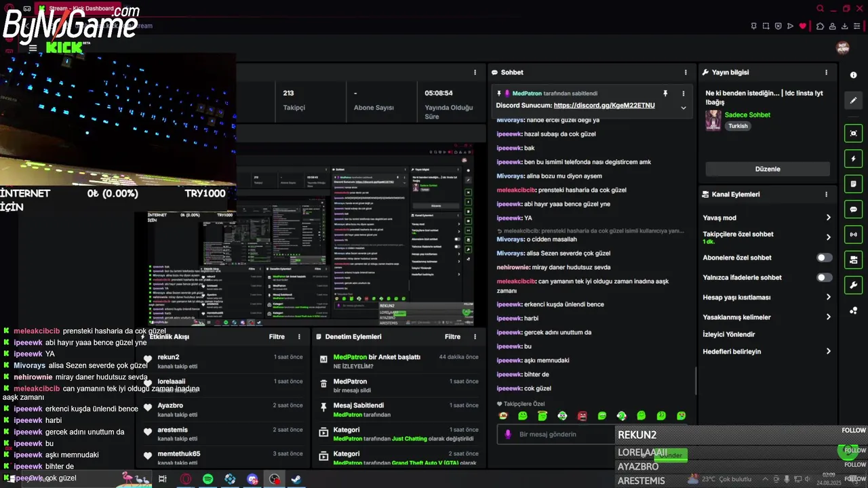Open the green chat bubble sidebar icon
Image resolution: width=868 pixels, height=488 pixels.
[x=853, y=209]
